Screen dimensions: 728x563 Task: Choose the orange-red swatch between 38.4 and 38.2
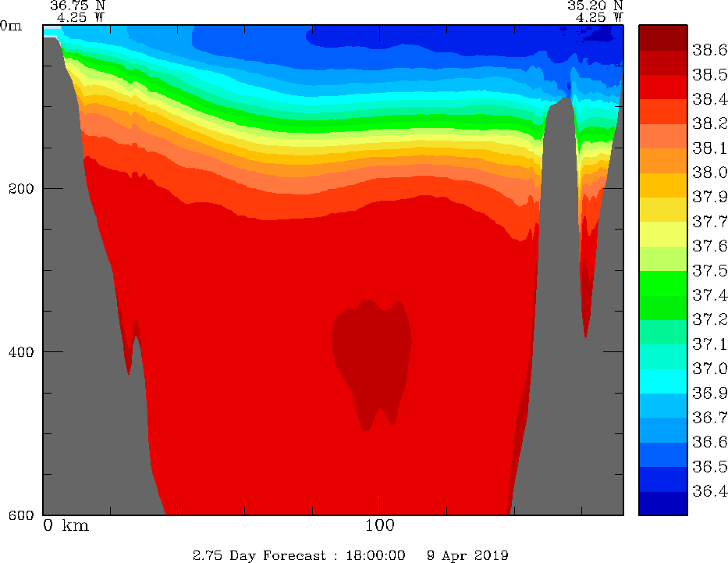pos(663,112)
